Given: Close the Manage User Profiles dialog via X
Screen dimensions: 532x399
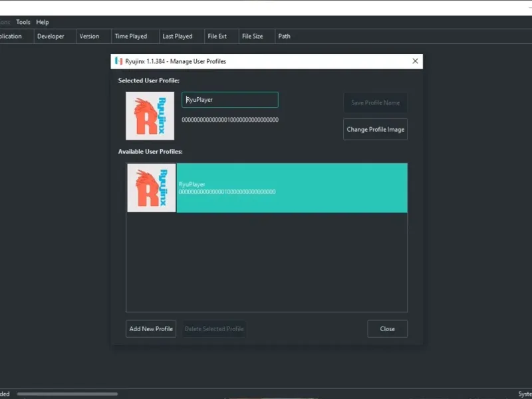Looking at the screenshot, I should [x=415, y=61].
